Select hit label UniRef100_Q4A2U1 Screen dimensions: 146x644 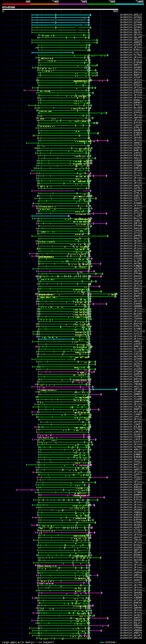click(131, 276)
